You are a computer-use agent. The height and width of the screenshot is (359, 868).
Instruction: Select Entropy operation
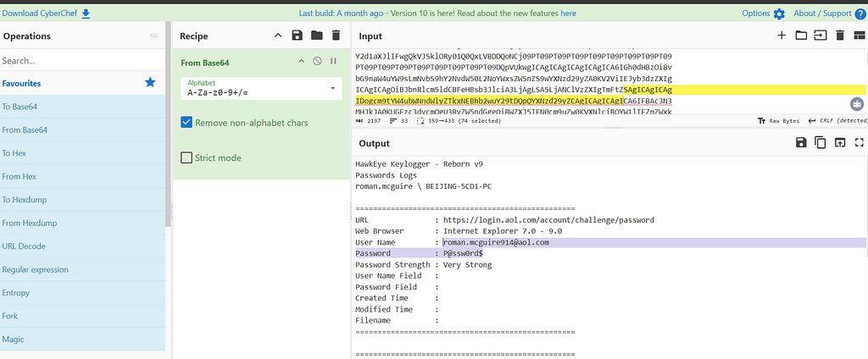click(x=82, y=293)
